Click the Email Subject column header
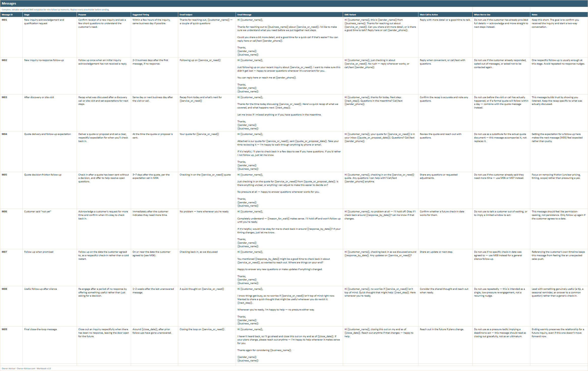This screenshot has width=588, height=371. coord(207,15)
